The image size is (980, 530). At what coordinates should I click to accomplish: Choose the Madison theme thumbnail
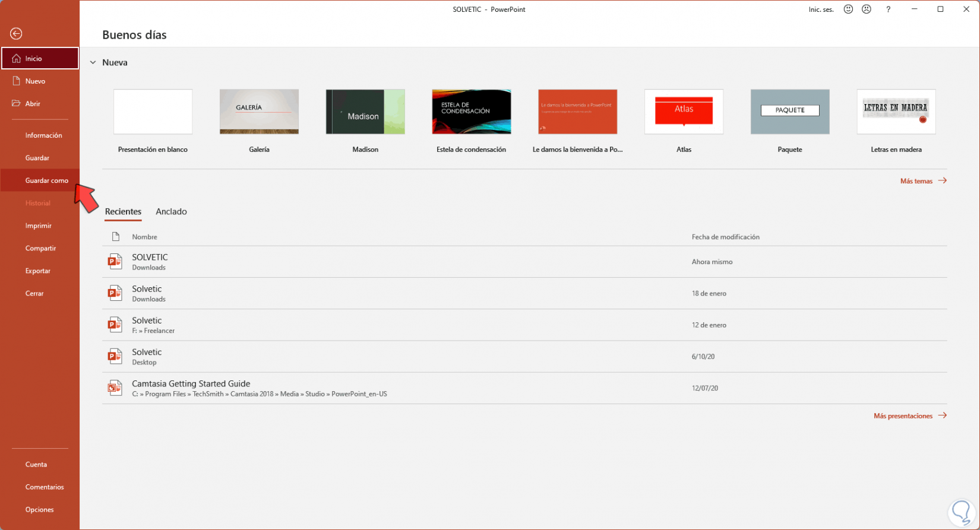click(x=365, y=112)
